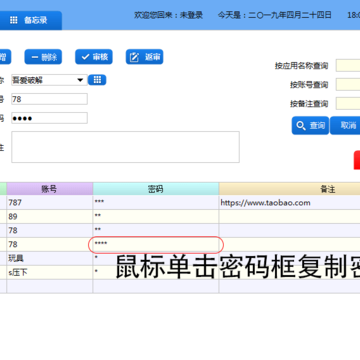Click the magnifier icon on 查询 button
The height and width of the screenshot is (360, 360).
(x=301, y=126)
